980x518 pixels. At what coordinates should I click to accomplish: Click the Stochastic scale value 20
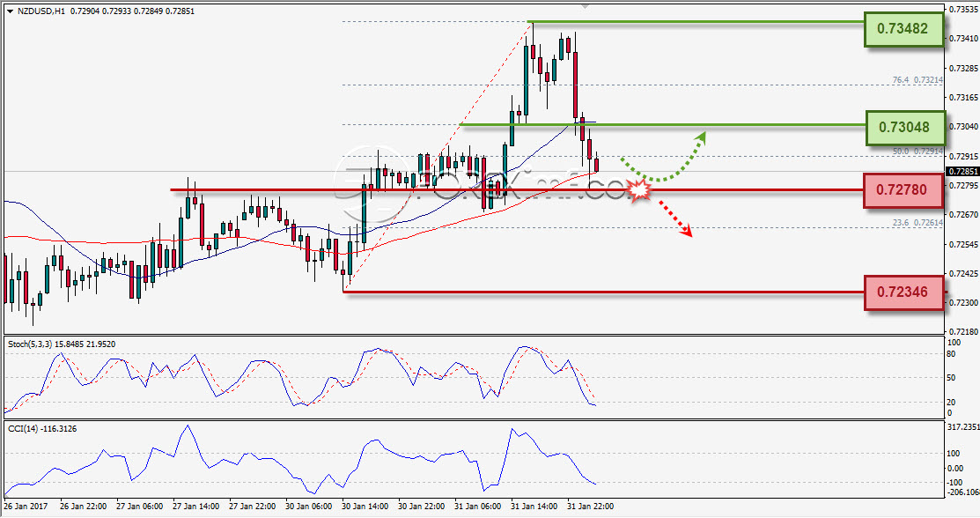[x=951, y=403]
